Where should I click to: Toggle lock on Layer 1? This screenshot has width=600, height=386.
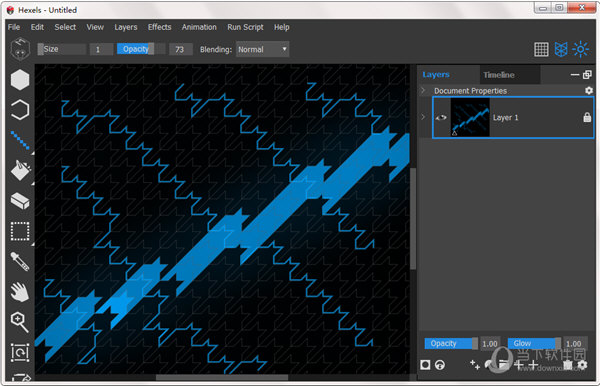(x=587, y=117)
